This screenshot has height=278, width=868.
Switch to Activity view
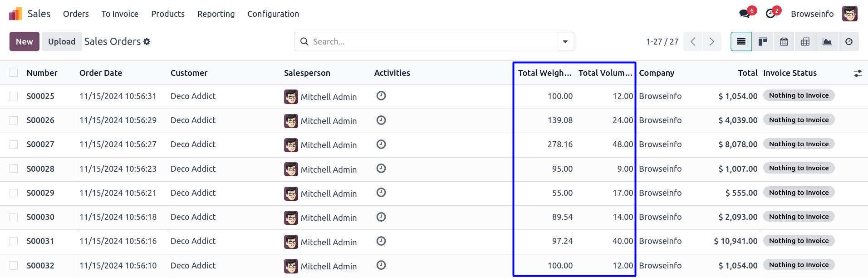click(x=849, y=42)
